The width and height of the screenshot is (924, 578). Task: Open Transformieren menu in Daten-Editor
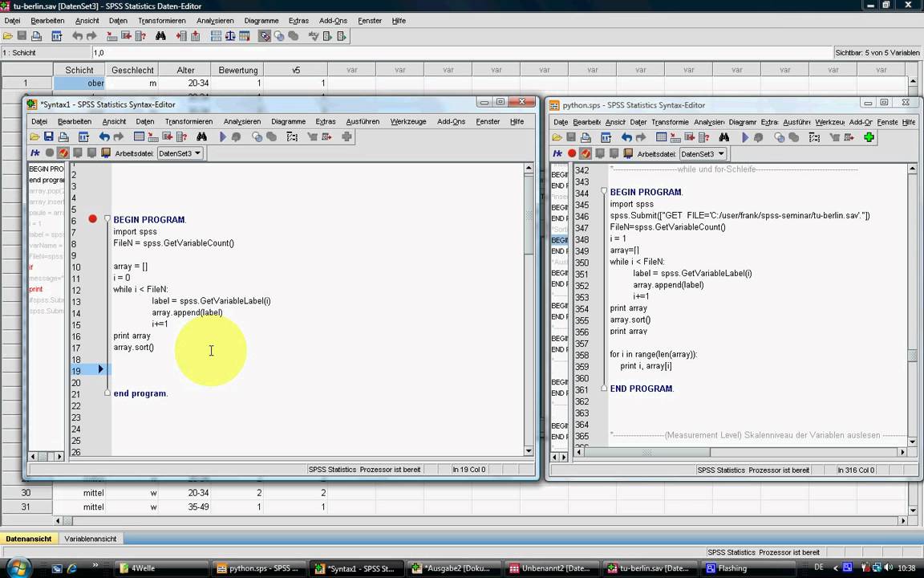161,21
